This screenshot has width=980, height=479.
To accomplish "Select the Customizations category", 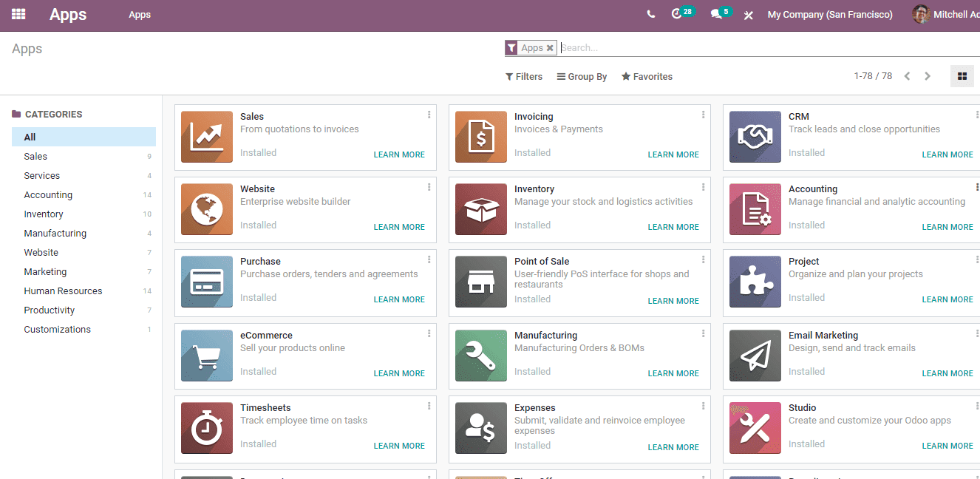I will (84, 329).
